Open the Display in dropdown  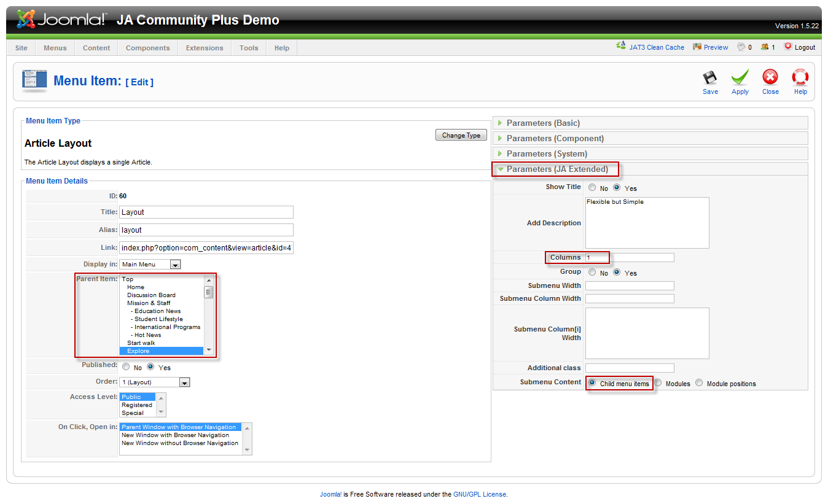click(175, 265)
